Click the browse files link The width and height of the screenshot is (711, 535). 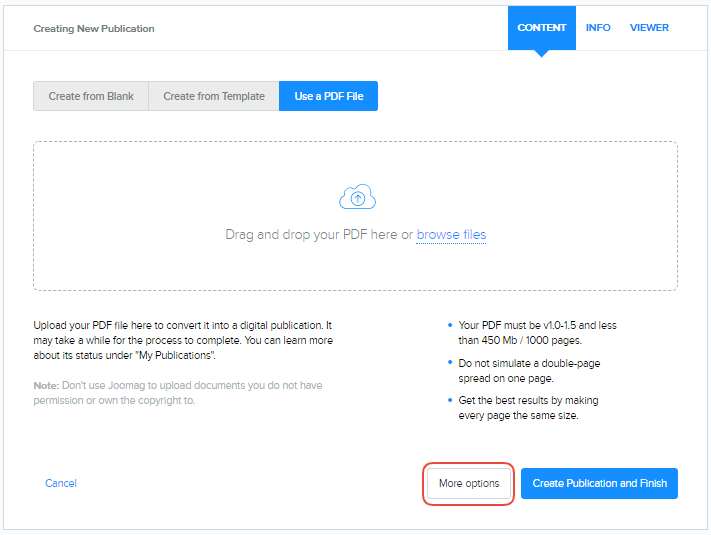pyautogui.click(x=451, y=235)
